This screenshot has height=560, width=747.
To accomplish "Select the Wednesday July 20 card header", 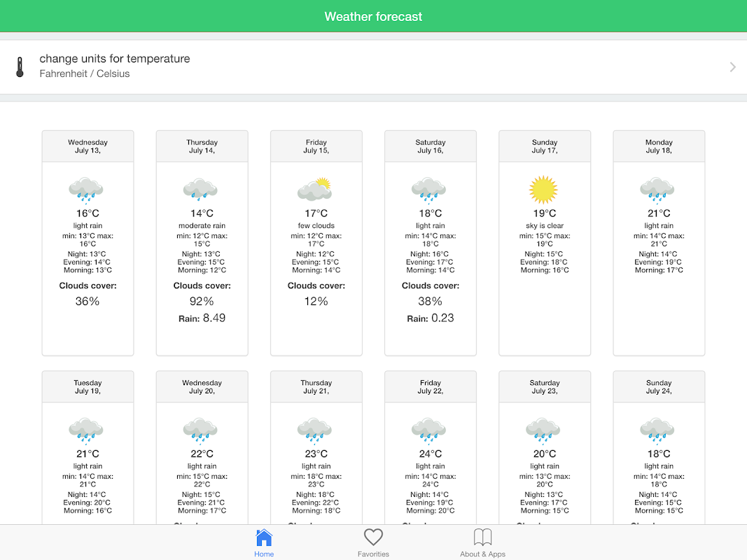I will (x=202, y=386).
